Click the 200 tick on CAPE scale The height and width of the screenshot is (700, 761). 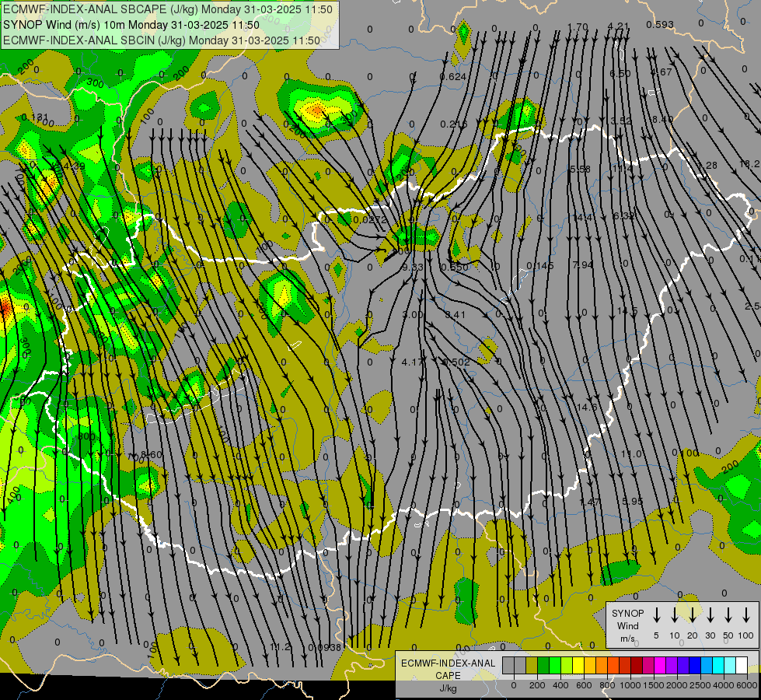537,685
